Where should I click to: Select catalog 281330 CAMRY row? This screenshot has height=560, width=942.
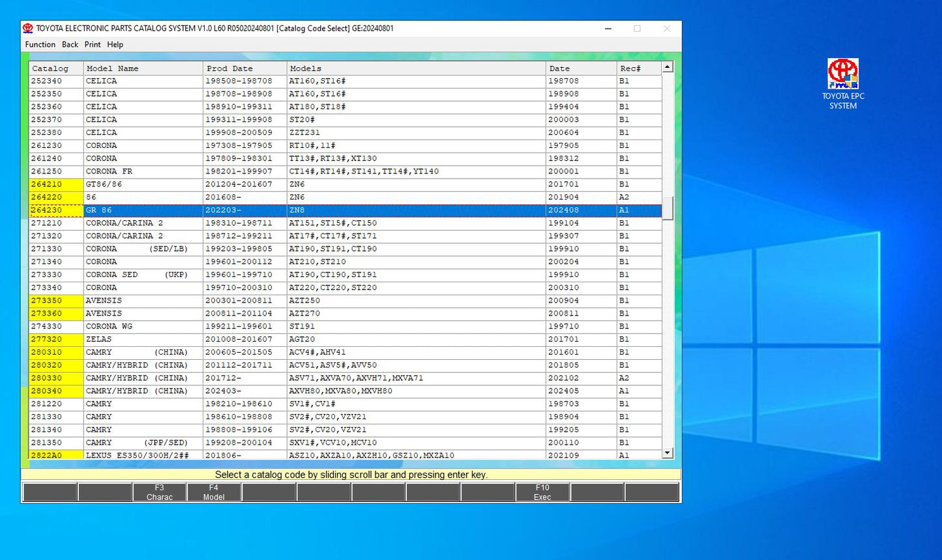[346, 417]
